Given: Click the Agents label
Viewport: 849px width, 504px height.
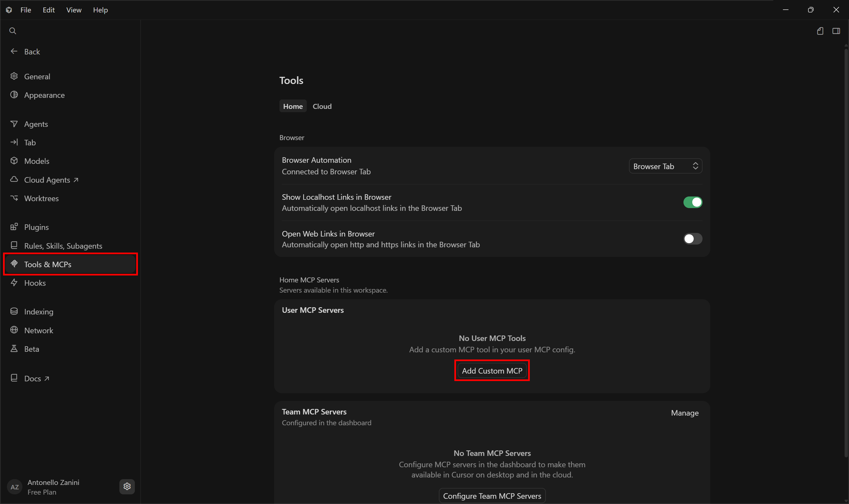Looking at the screenshot, I should click(36, 124).
